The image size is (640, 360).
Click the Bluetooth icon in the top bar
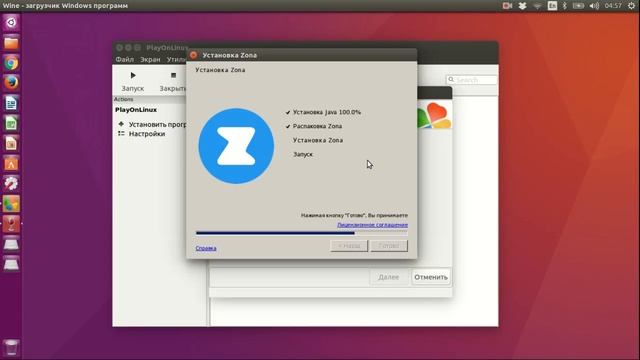pos(564,6)
